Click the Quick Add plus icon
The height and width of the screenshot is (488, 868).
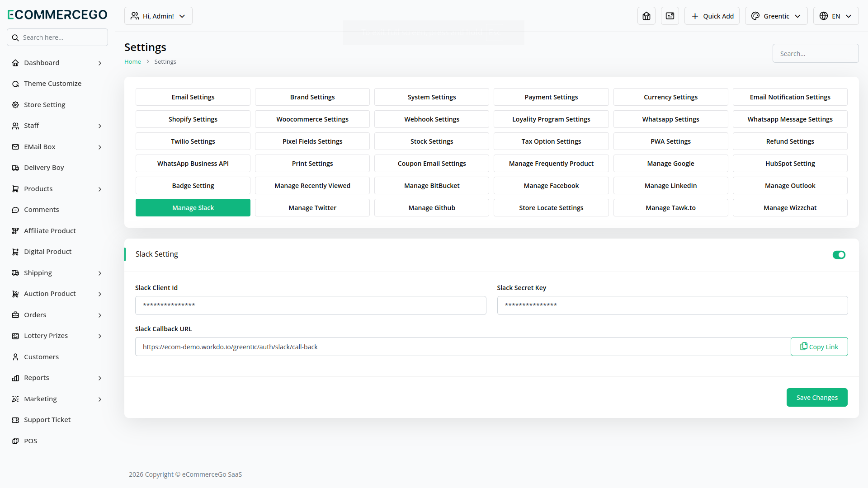[x=695, y=16]
